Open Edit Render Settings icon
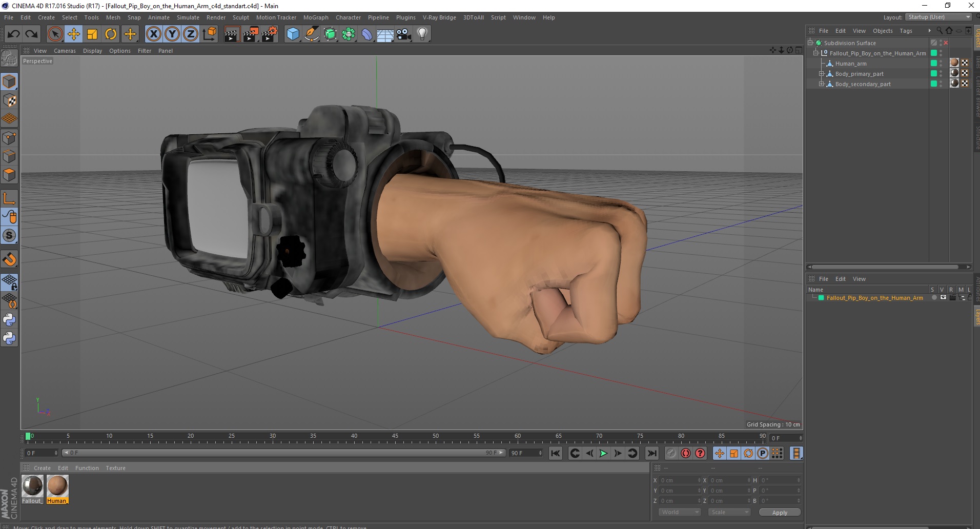The height and width of the screenshot is (529, 980). pos(269,34)
